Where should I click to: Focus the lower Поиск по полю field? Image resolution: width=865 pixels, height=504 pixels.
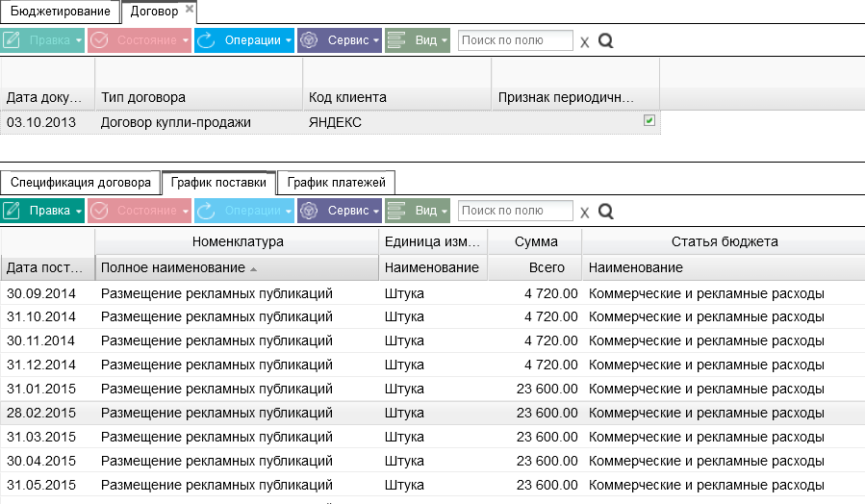[x=516, y=211]
